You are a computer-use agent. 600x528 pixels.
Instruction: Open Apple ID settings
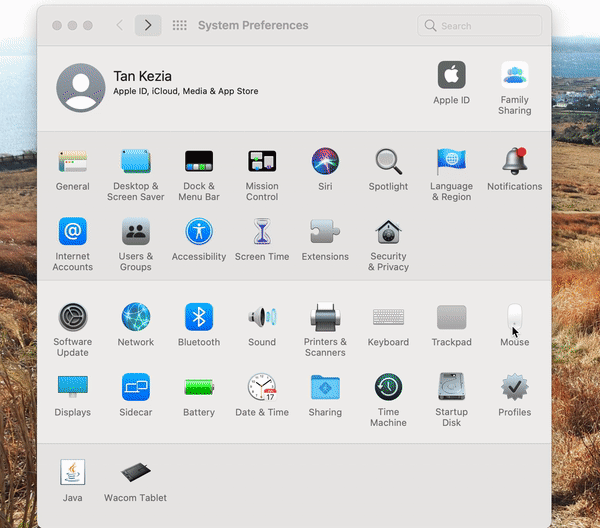click(x=451, y=76)
